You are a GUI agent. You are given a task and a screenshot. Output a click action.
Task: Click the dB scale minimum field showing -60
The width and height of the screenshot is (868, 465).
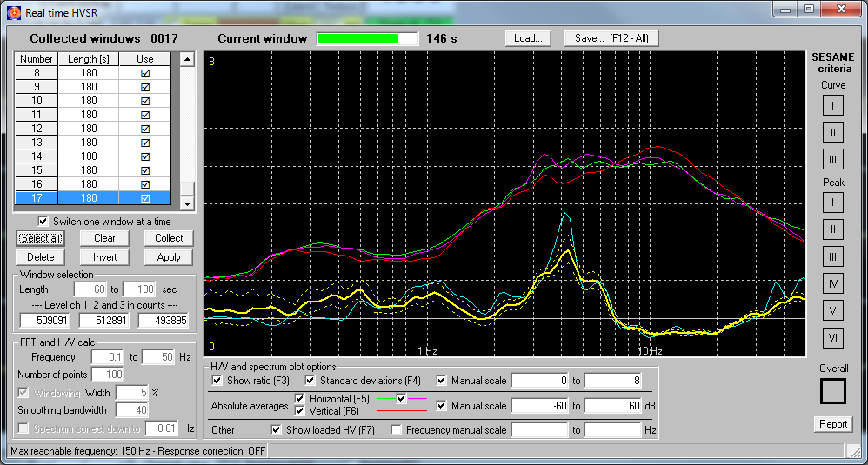540,406
